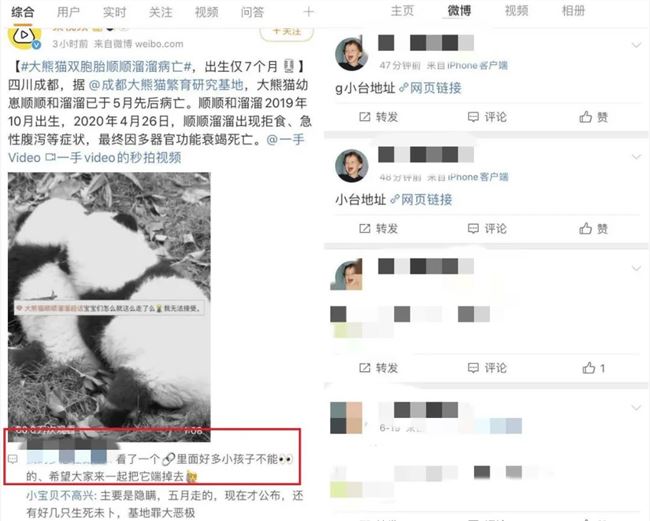Open @成都大熊猫繁育研究基地 profile link
Image resolution: width=650 pixels, height=521 pixels.
point(166,85)
